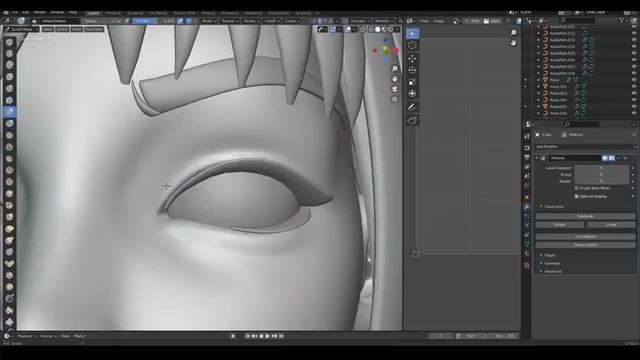Select the Snake Hook sculpt brush

tap(9, 241)
